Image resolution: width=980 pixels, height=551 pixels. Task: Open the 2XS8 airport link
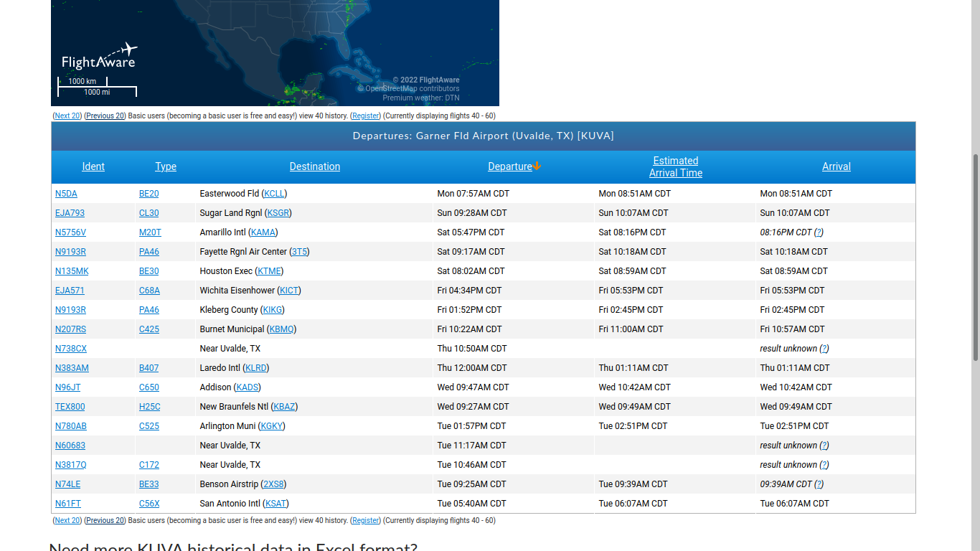point(273,484)
